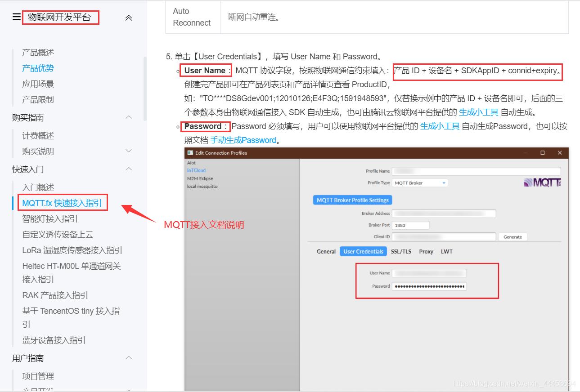Select local mosquitto profile
The height and width of the screenshot is (392, 580).
[202, 186]
